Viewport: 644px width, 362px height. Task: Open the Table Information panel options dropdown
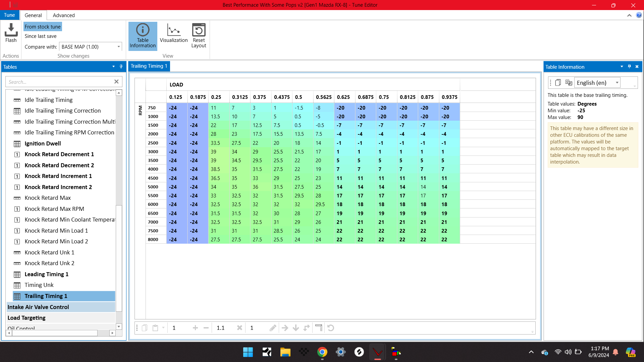(622, 67)
